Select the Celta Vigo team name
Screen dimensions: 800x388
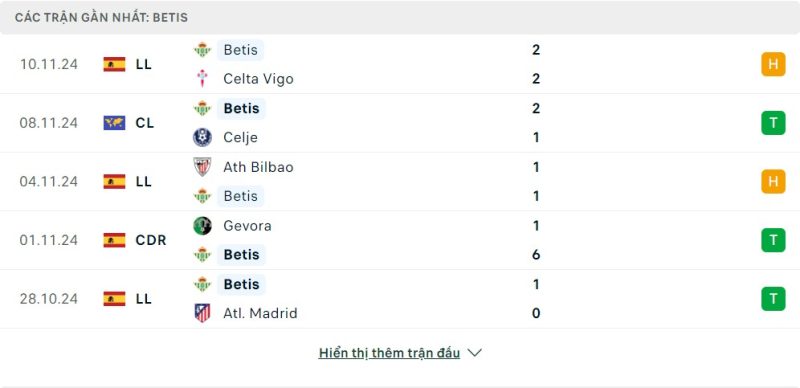pyautogui.click(x=258, y=79)
